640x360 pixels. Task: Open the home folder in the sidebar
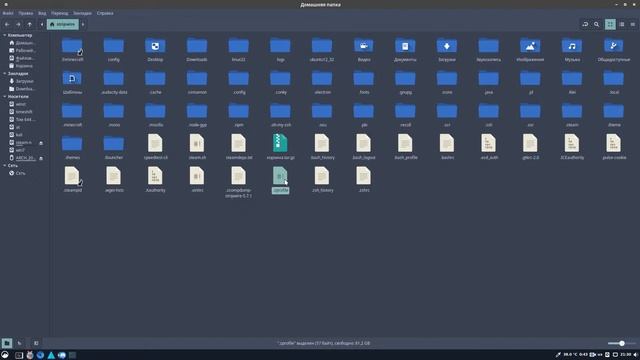(22, 43)
